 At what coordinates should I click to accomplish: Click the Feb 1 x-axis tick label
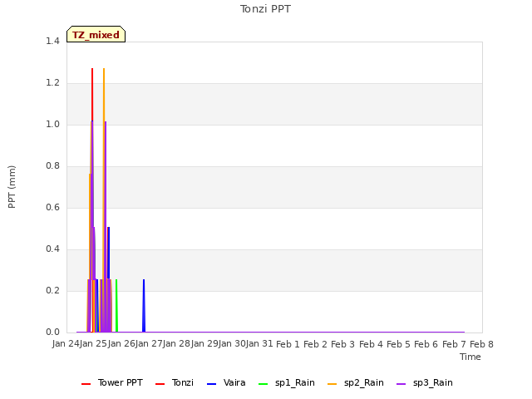coord(288,344)
